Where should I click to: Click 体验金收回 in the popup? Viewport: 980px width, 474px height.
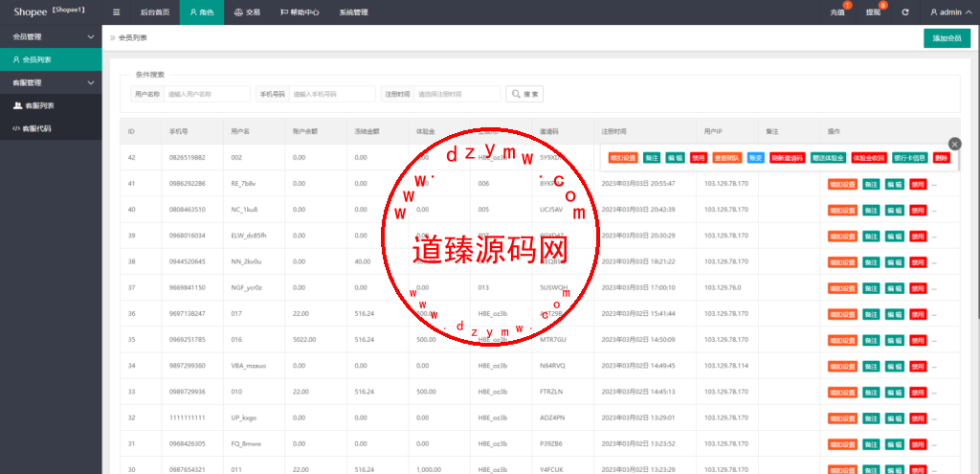point(869,158)
